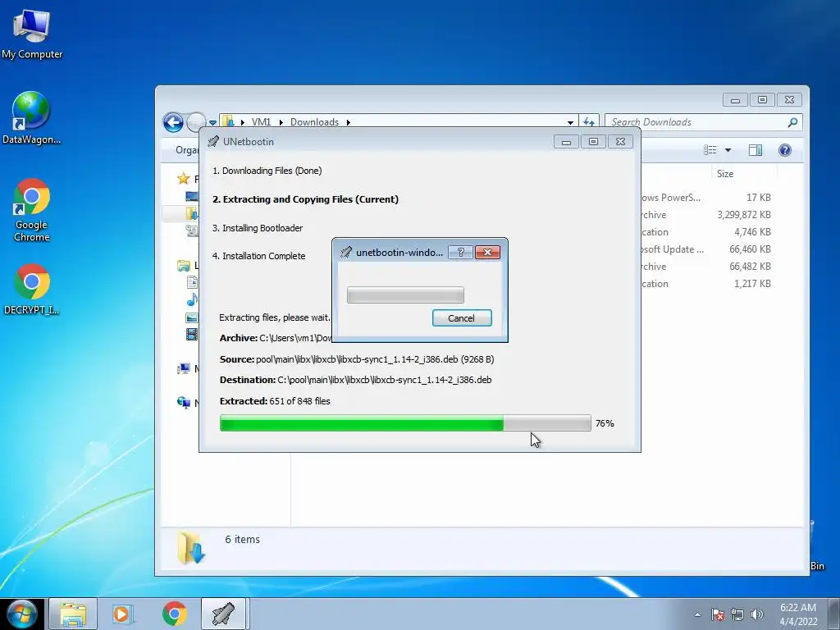
Task: Minimize the Explorer Downloads window
Action: pos(735,99)
